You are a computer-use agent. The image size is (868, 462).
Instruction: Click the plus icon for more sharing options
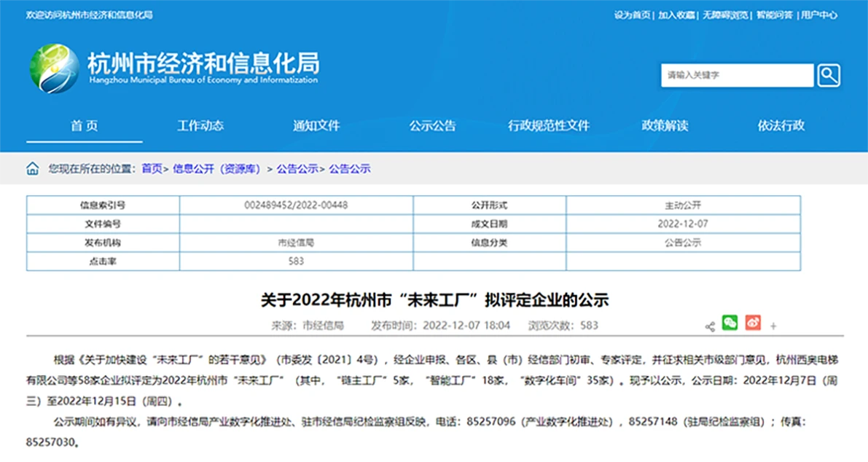(x=774, y=325)
